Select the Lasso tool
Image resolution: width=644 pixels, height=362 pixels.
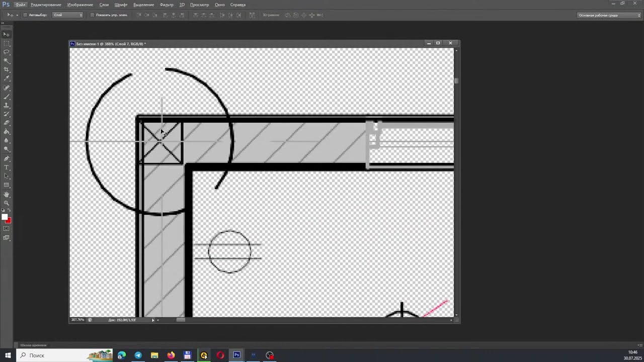tap(7, 52)
